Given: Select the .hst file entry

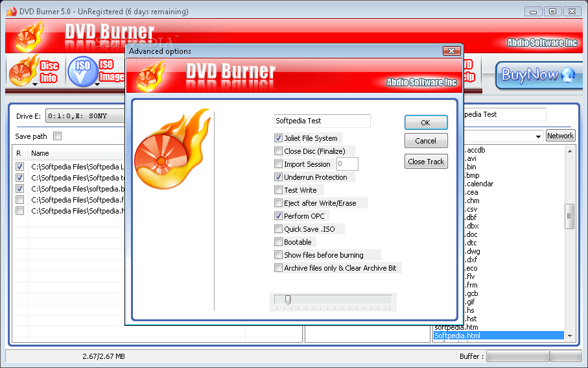Looking at the screenshot, I should pyautogui.click(x=471, y=319).
